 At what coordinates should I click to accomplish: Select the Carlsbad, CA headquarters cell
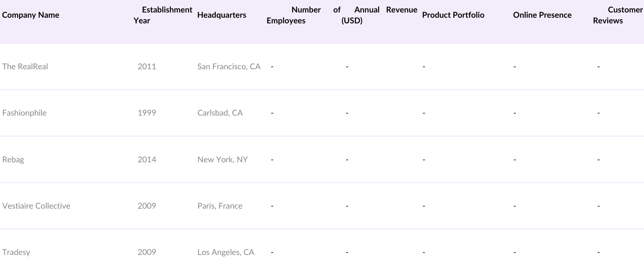(220, 113)
